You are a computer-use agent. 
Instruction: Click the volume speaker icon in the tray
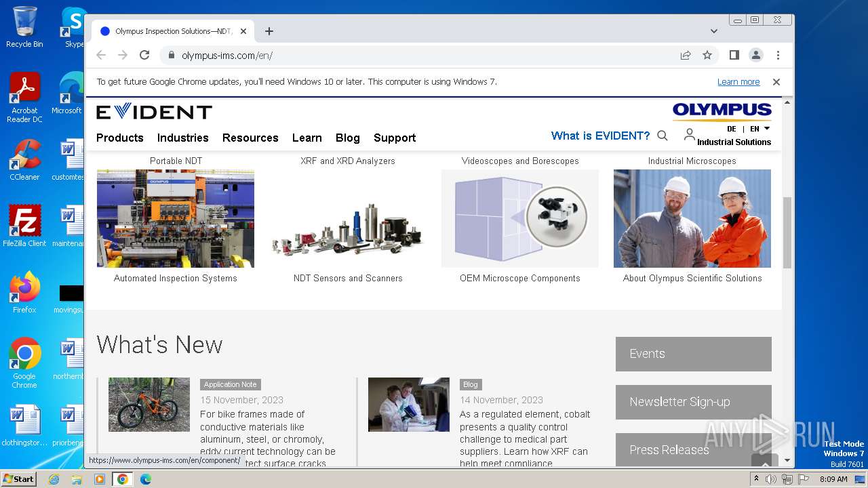click(771, 479)
